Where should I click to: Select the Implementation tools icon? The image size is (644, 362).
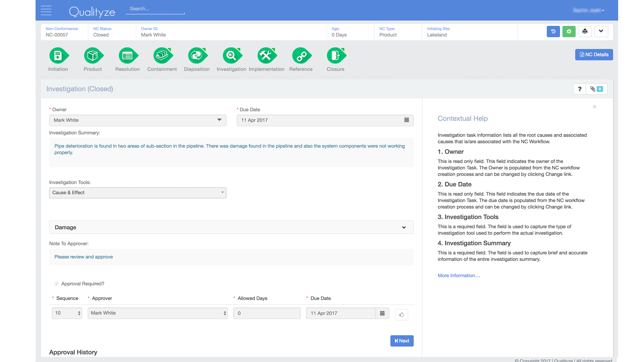click(x=266, y=56)
